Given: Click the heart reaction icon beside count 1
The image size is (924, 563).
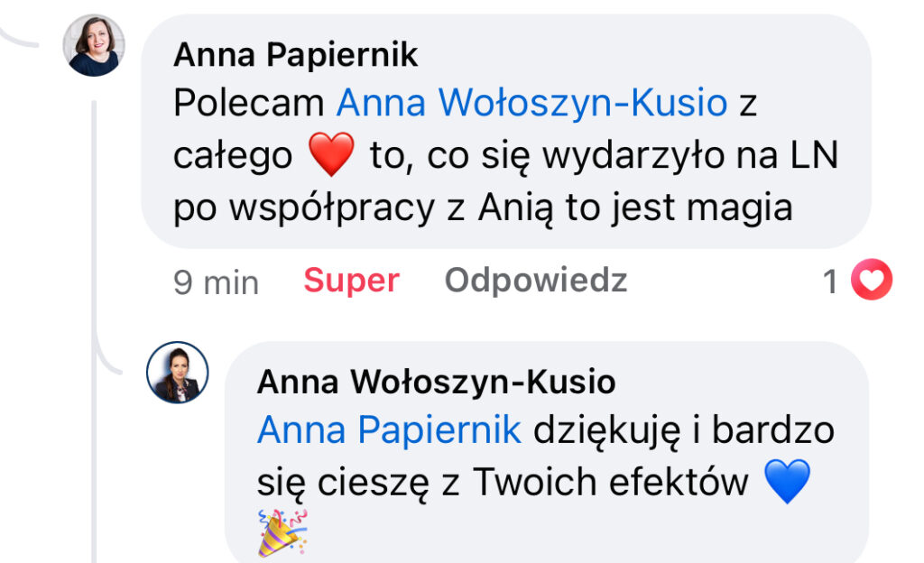Looking at the screenshot, I should point(872,280).
